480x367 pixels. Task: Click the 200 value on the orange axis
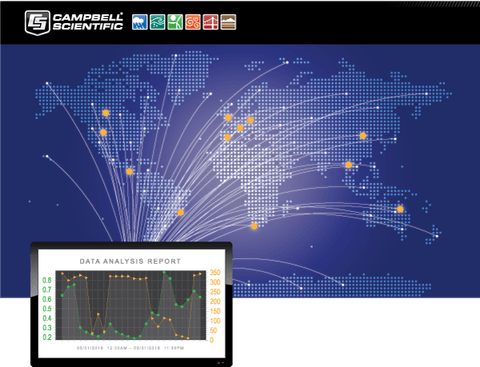[x=215, y=301]
